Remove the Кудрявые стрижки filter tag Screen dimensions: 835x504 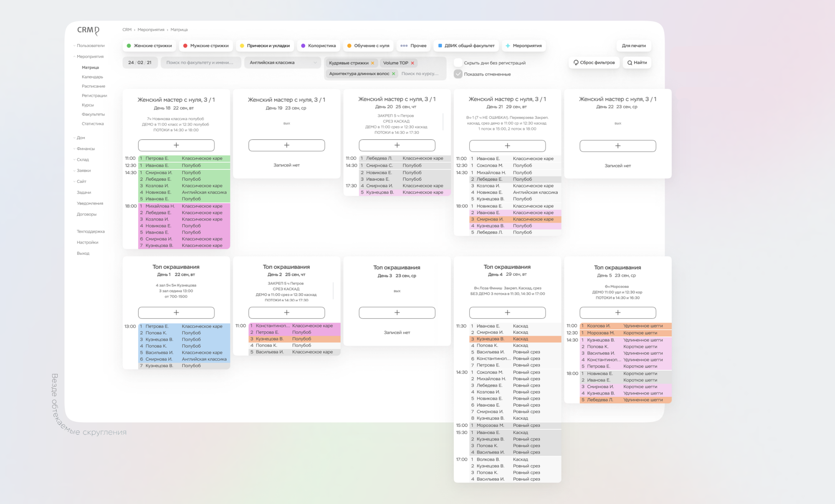[373, 63]
